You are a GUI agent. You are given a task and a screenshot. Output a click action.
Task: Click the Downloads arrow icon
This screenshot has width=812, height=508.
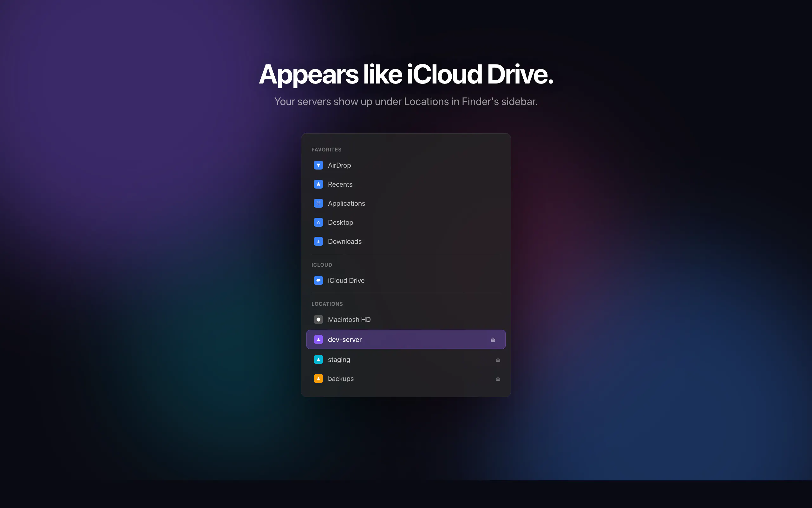tap(318, 241)
